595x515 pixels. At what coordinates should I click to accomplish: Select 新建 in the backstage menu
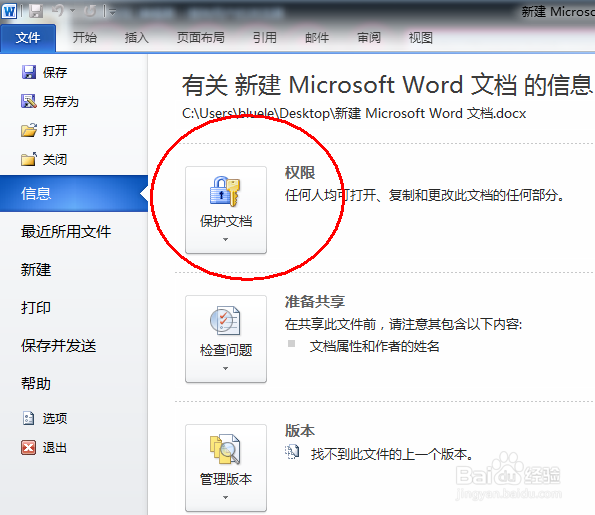click(x=36, y=270)
